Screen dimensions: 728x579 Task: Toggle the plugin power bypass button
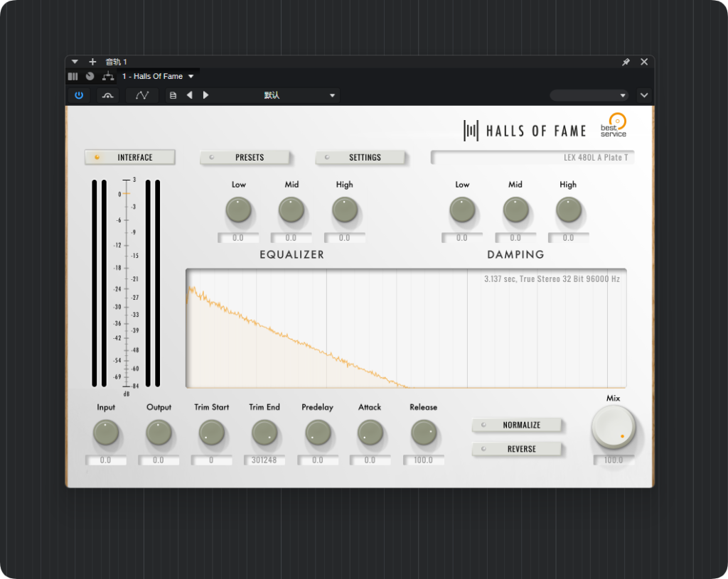click(x=79, y=95)
